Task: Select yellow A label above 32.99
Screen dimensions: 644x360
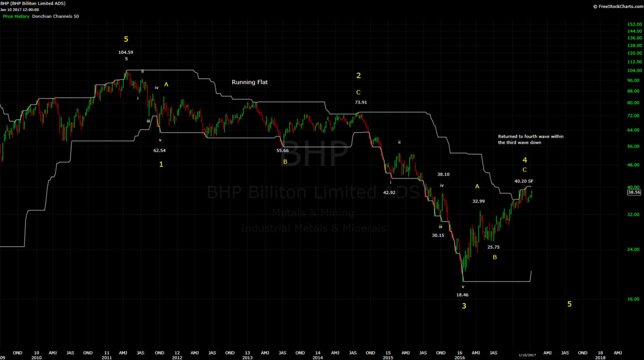Action: (477, 186)
